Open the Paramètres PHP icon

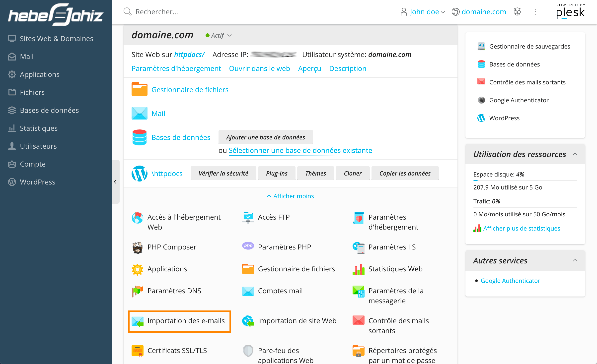[x=248, y=246]
